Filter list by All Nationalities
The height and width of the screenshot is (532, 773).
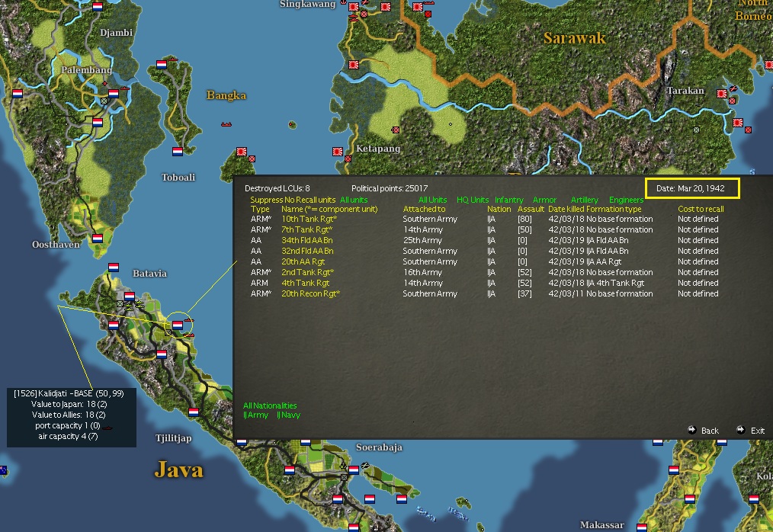[x=270, y=405]
